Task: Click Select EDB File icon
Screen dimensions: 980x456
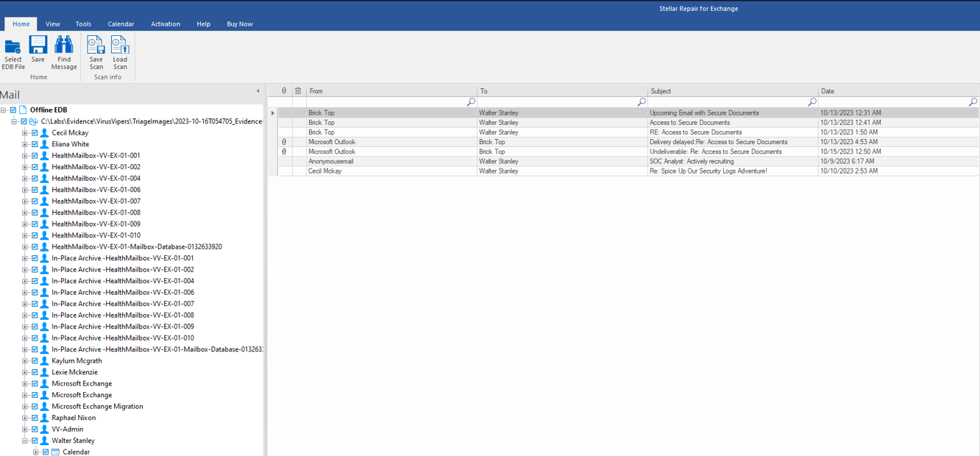Action: (13, 47)
